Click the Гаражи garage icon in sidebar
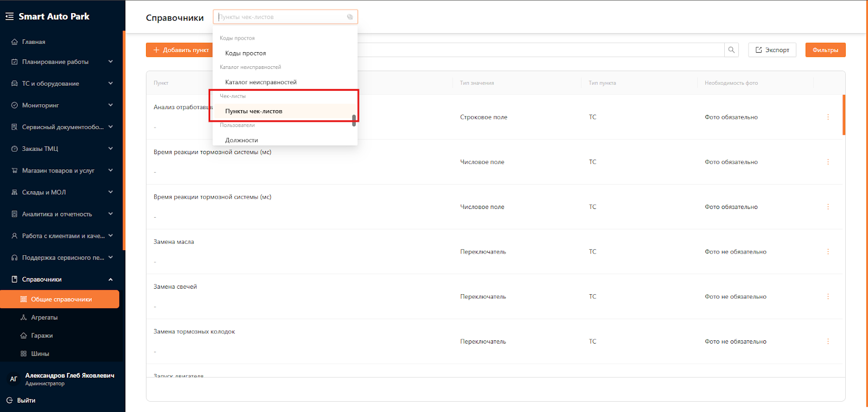Viewport: 868px width, 412px height. tap(23, 335)
